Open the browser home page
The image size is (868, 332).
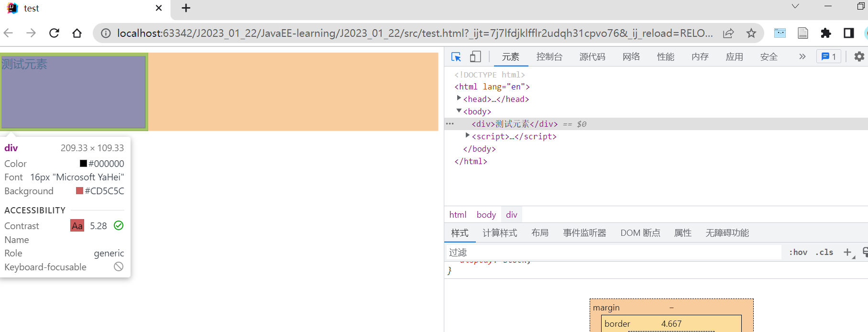(77, 33)
